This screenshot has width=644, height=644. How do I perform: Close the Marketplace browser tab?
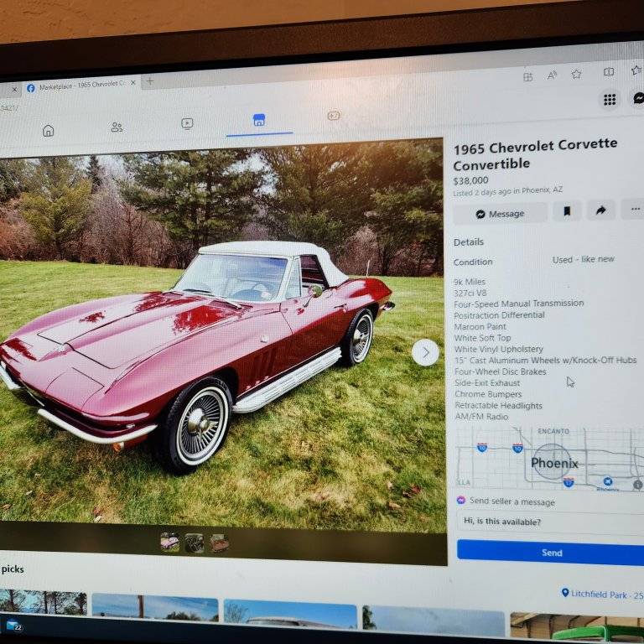tap(132, 83)
